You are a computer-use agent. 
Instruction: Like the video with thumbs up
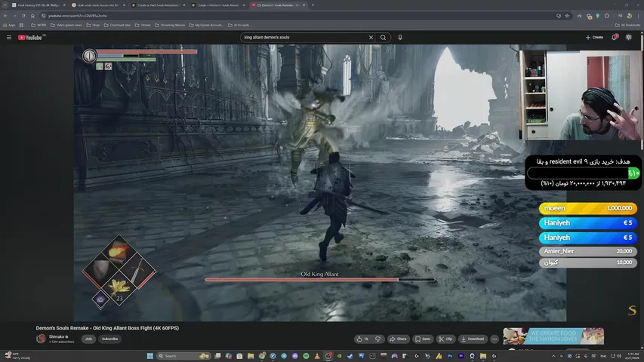362,339
